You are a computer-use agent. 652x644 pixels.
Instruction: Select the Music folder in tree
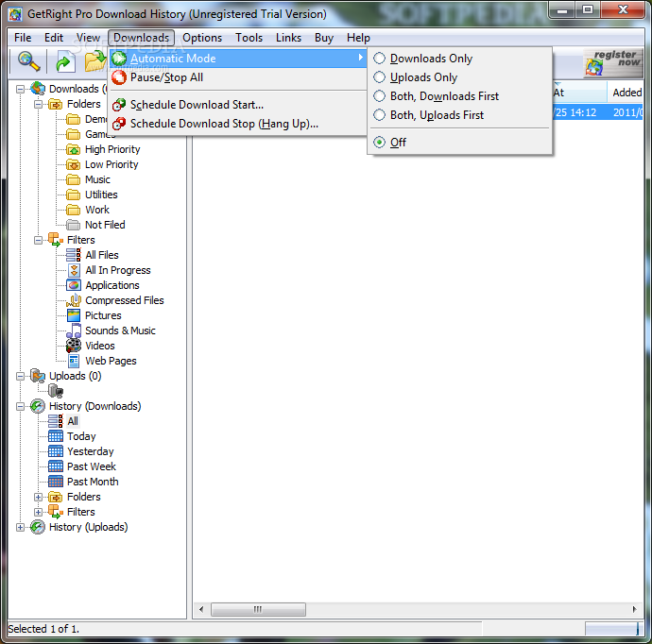click(x=97, y=179)
